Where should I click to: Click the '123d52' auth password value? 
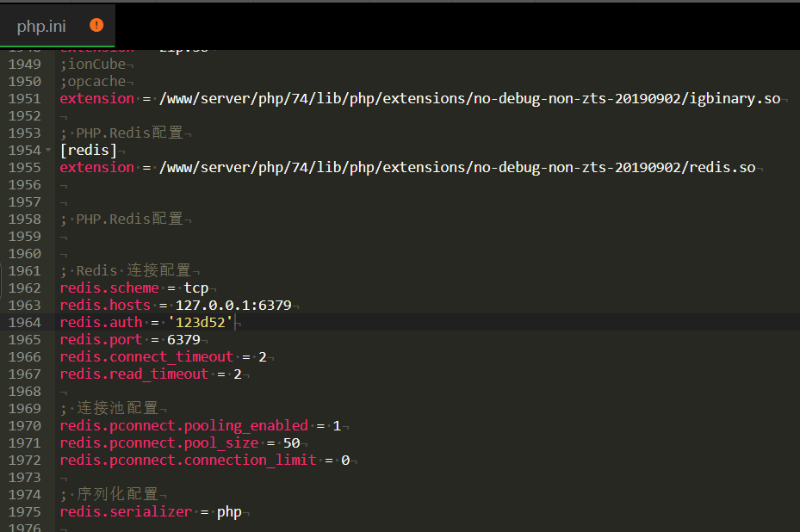(x=201, y=322)
